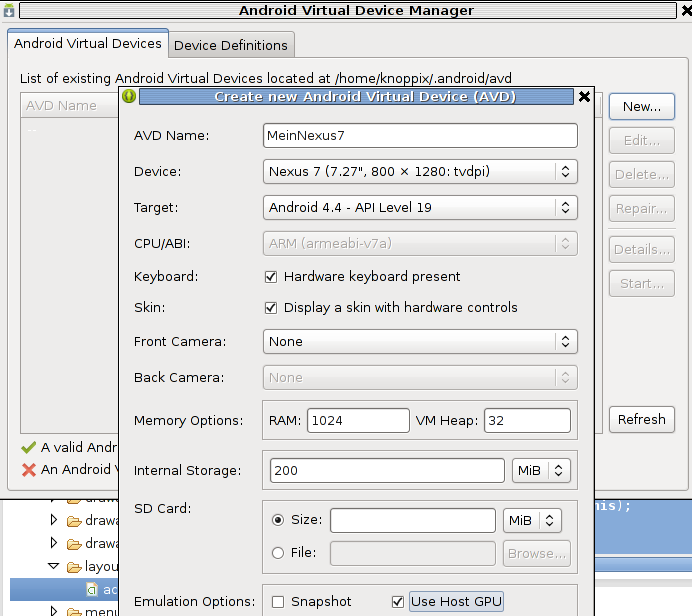Viewport: 692px width, 616px height.
Task: Open the CPU/ABI dropdown
Action: pos(420,244)
